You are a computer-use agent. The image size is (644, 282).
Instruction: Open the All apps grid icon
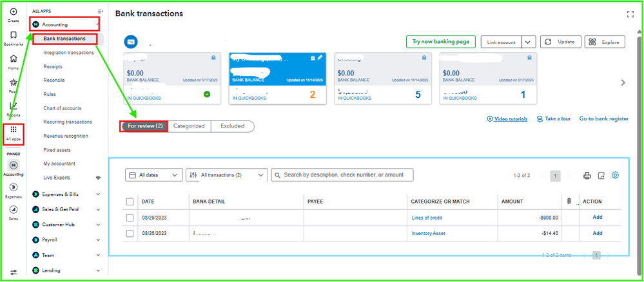[x=14, y=129]
